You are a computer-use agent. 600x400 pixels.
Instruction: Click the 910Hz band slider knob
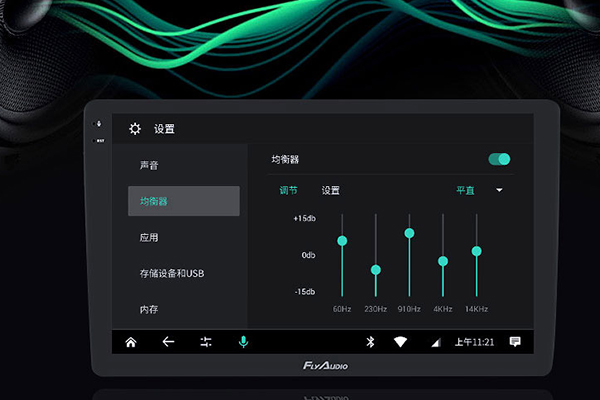point(409,233)
